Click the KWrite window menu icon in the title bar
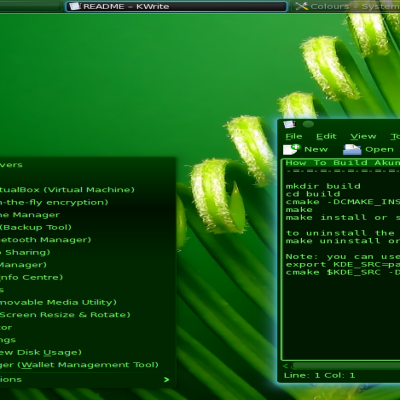The image size is (400, 400). pyautogui.click(x=289, y=124)
